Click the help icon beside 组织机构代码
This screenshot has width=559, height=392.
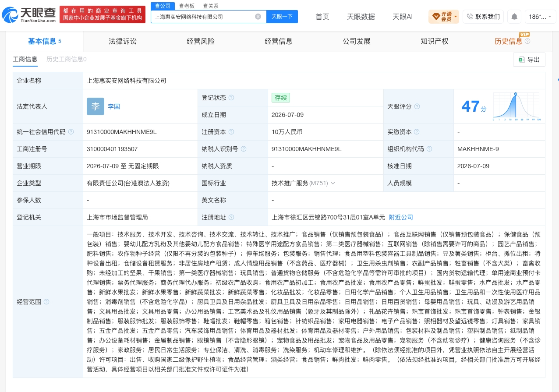429,149
